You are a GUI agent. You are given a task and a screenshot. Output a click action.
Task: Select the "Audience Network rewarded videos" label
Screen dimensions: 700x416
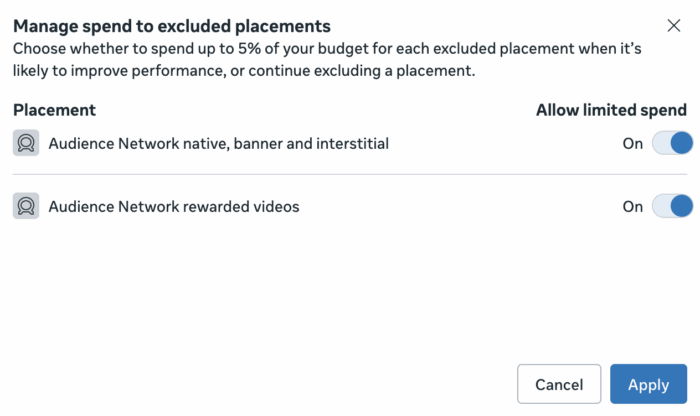(x=174, y=207)
